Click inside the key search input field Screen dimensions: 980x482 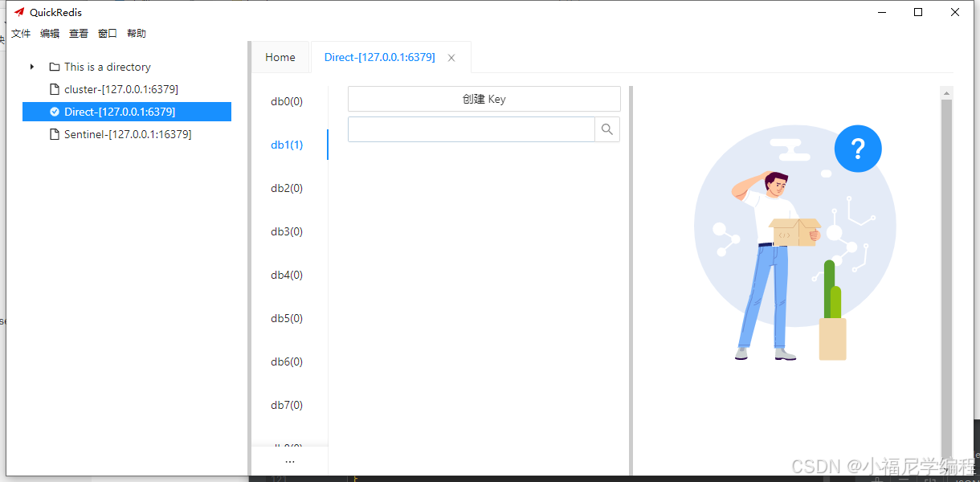(x=470, y=129)
